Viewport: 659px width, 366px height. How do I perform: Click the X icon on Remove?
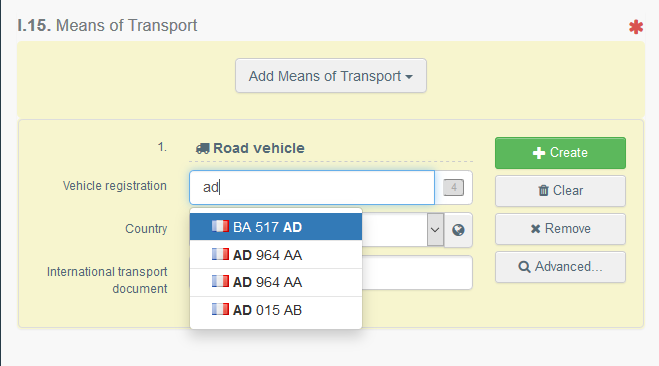[x=535, y=229]
